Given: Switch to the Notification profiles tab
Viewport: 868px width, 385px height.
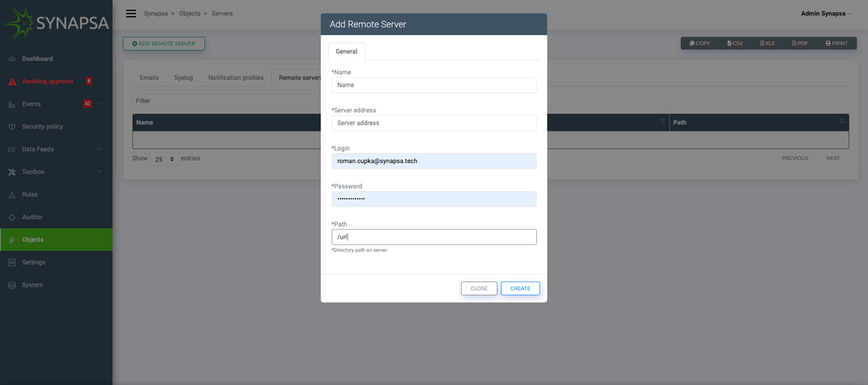Looking at the screenshot, I should click(x=236, y=78).
